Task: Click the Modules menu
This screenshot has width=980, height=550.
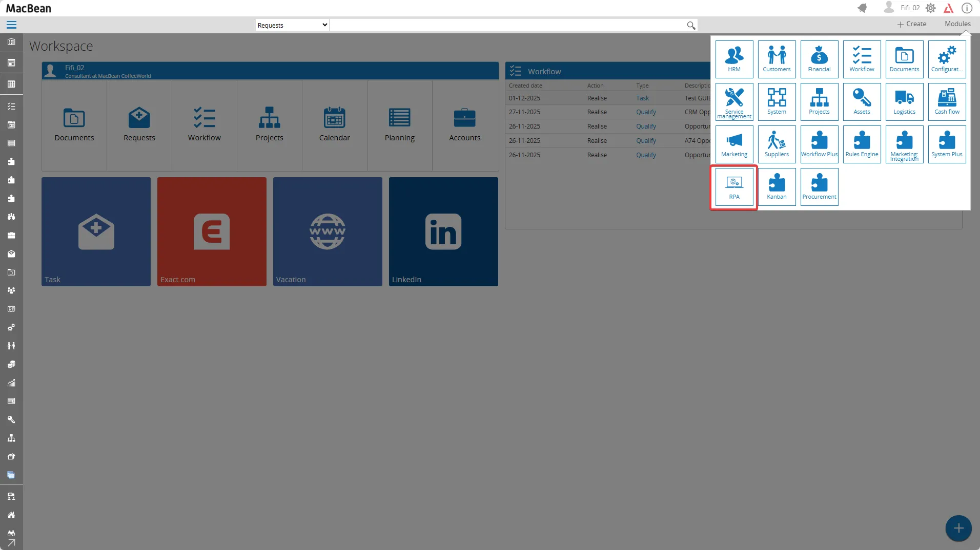Action: point(956,24)
